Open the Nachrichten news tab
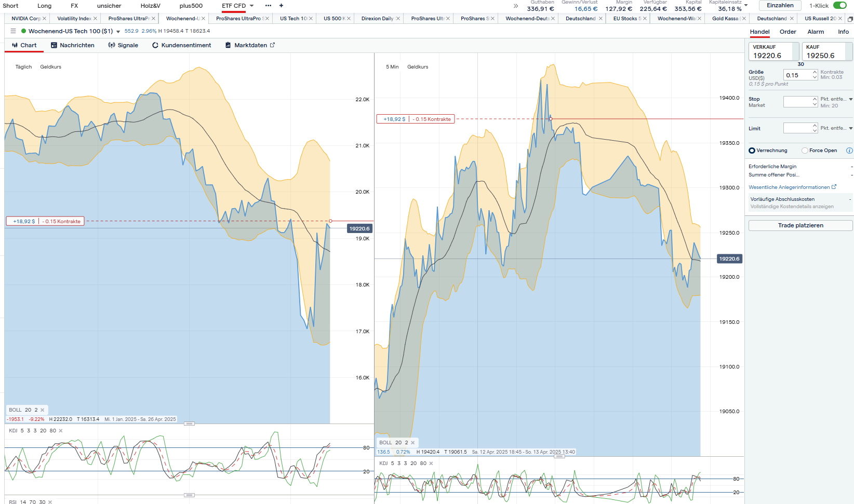This screenshot has height=504, width=854. pos(73,45)
